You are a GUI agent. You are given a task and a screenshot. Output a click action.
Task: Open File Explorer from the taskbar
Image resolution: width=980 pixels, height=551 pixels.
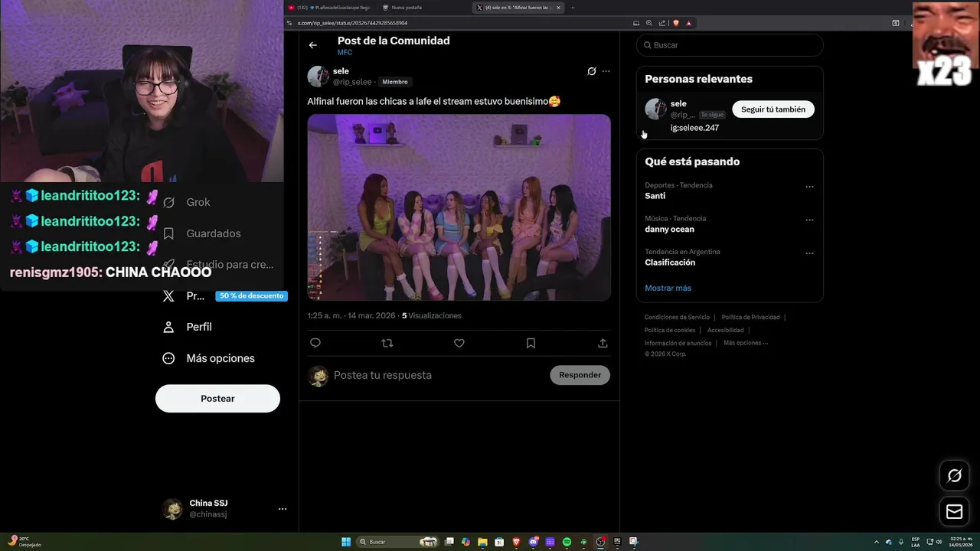482,542
